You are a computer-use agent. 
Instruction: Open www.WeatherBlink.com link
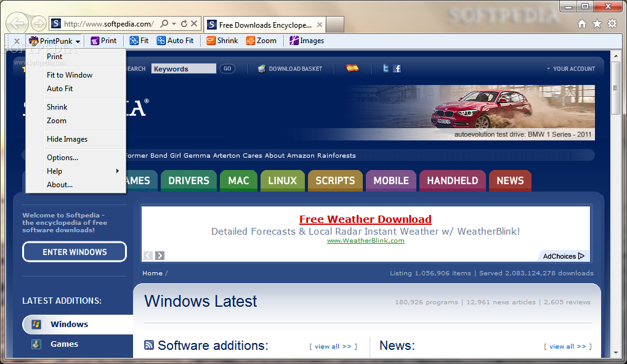click(x=365, y=240)
